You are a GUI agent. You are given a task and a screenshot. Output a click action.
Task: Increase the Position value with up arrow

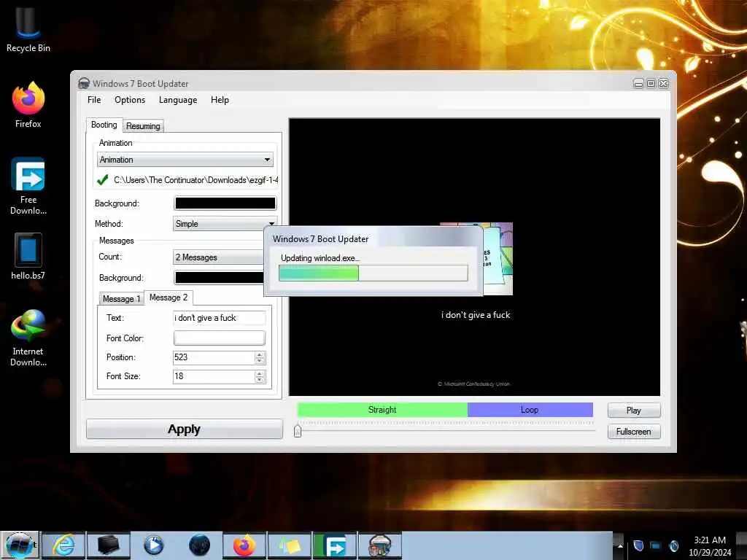[260, 354]
